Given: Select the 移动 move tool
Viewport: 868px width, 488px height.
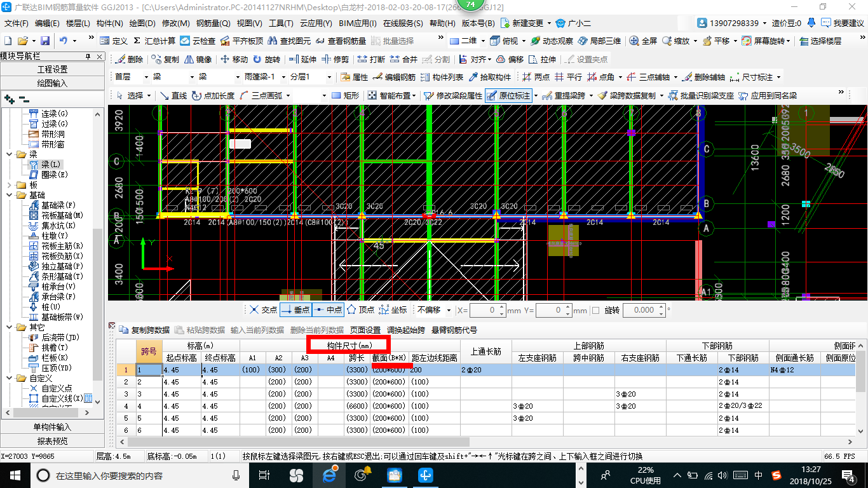Looking at the screenshot, I should tap(234, 59).
